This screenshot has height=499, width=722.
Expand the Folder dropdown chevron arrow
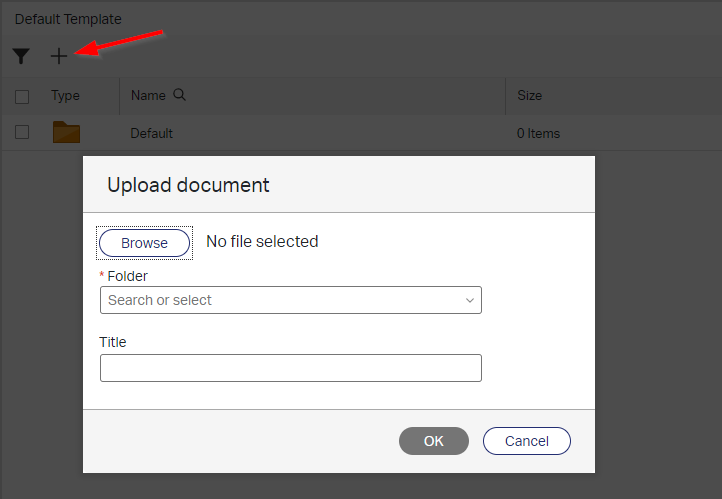(x=469, y=300)
